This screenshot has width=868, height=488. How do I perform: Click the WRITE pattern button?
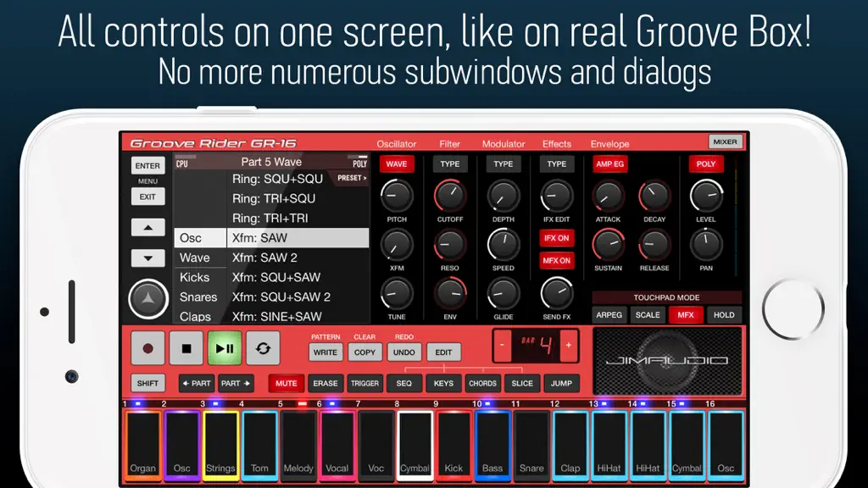pyautogui.click(x=325, y=352)
